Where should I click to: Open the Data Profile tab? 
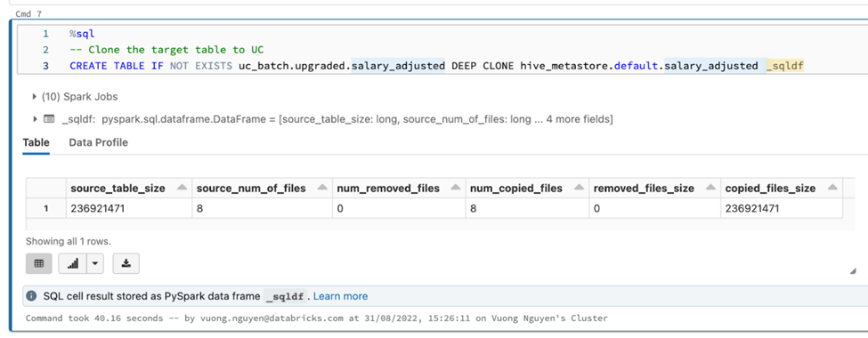(99, 142)
